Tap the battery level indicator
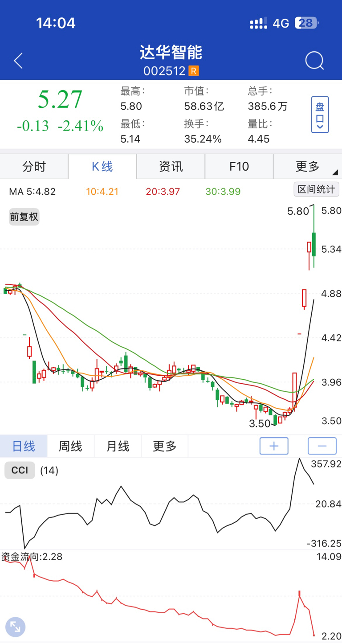This screenshot has height=644, width=342. pos(306,23)
